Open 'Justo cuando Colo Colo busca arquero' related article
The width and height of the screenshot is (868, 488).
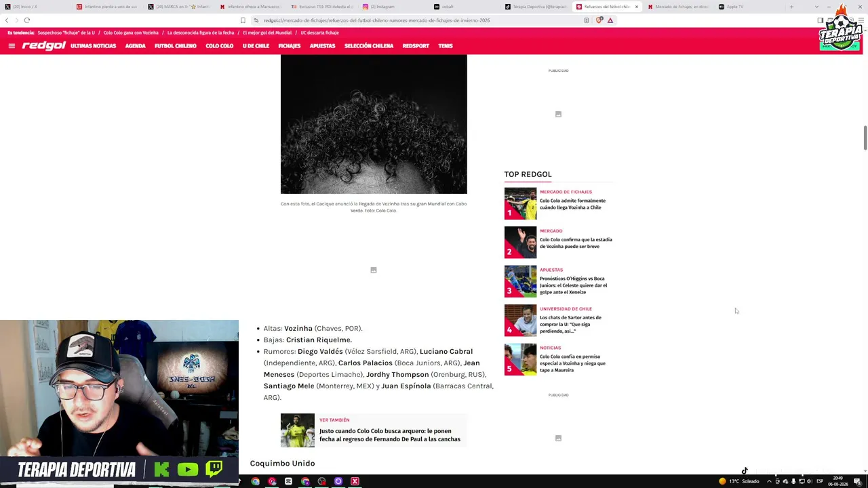[390, 435]
